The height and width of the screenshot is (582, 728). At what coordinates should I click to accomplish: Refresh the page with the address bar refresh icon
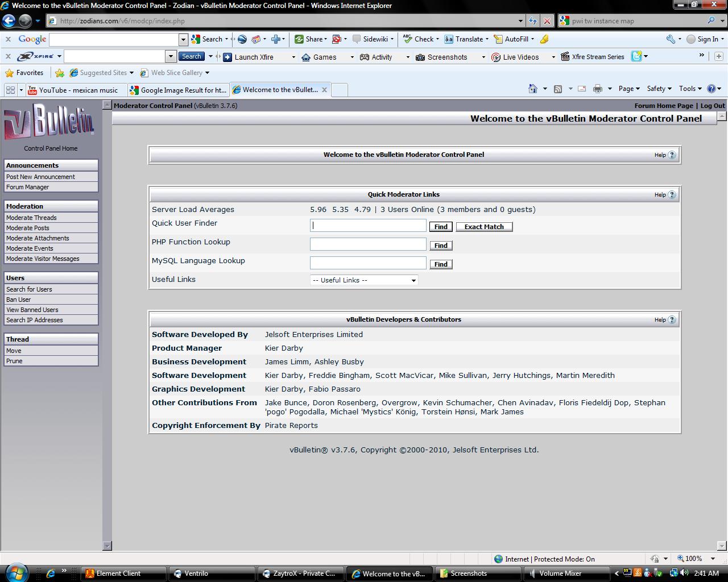coord(532,21)
